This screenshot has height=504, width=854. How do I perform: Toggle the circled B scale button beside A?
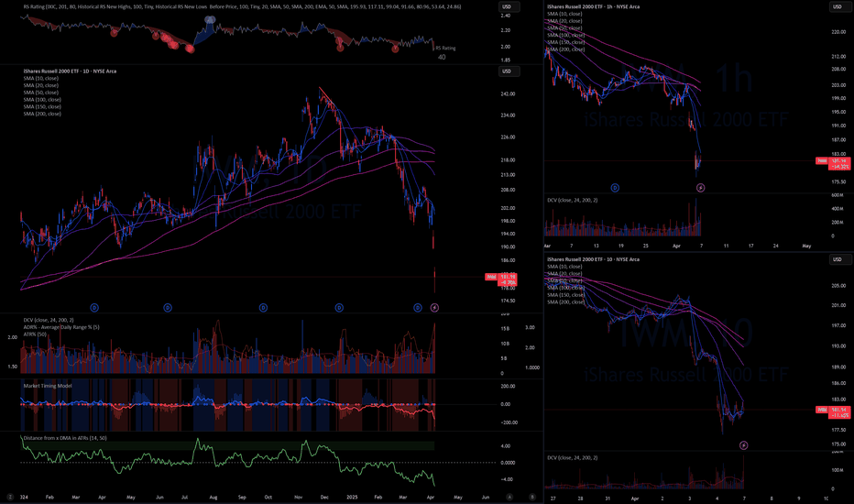click(532, 497)
